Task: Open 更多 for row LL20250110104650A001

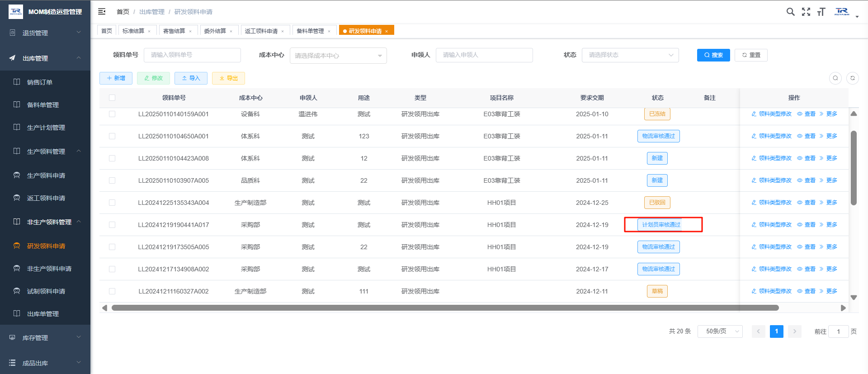Action: tap(828, 136)
